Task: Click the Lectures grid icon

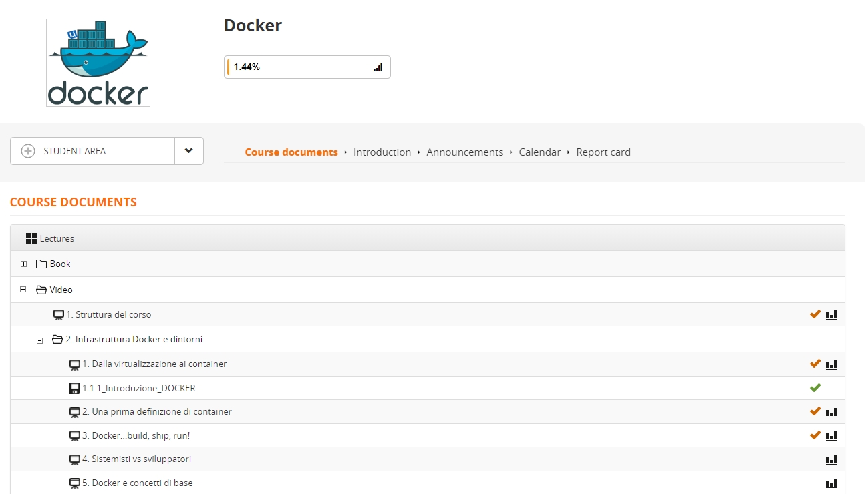Action: [x=31, y=238]
